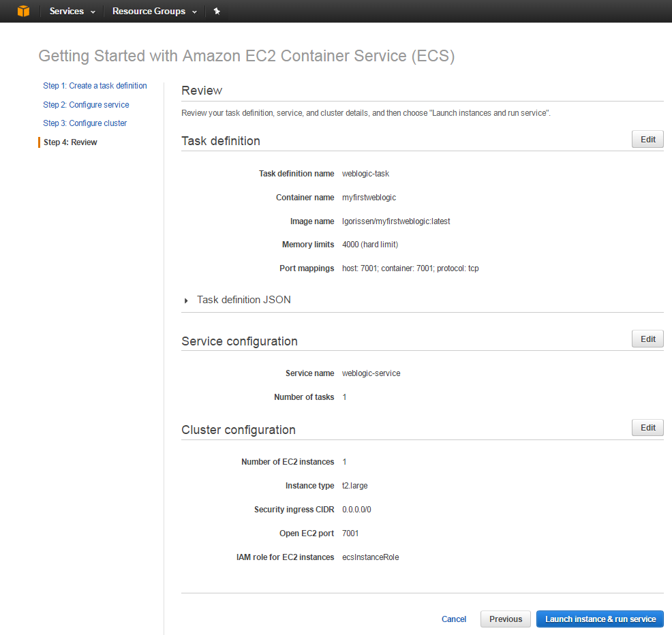The image size is (672, 635).
Task: Click the ecsInstanceRole IAM role value
Action: click(x=370, y=557)
